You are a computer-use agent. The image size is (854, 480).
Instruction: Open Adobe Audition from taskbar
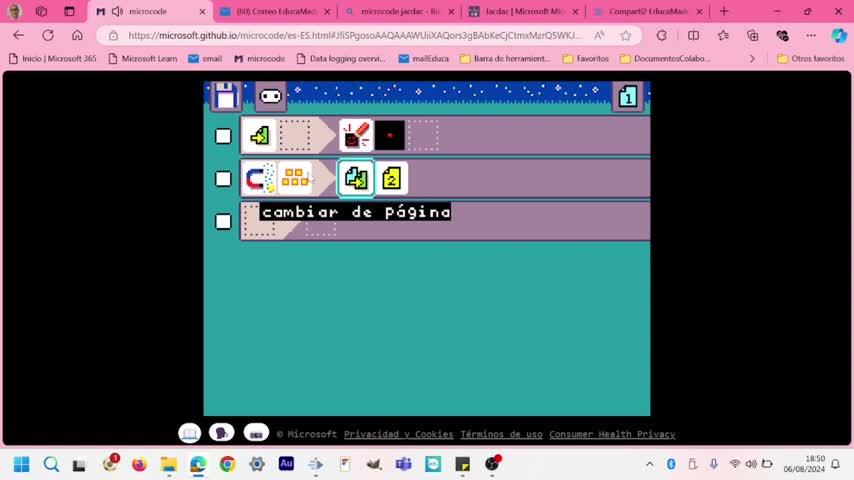pos(286,464)
